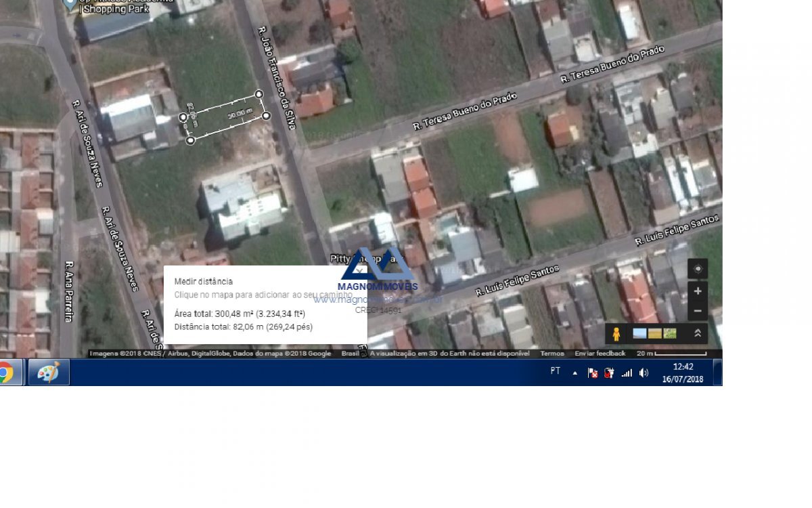812x508 pixels.
Task: Click the Brasil link in map footer
Action: [351, 354]
